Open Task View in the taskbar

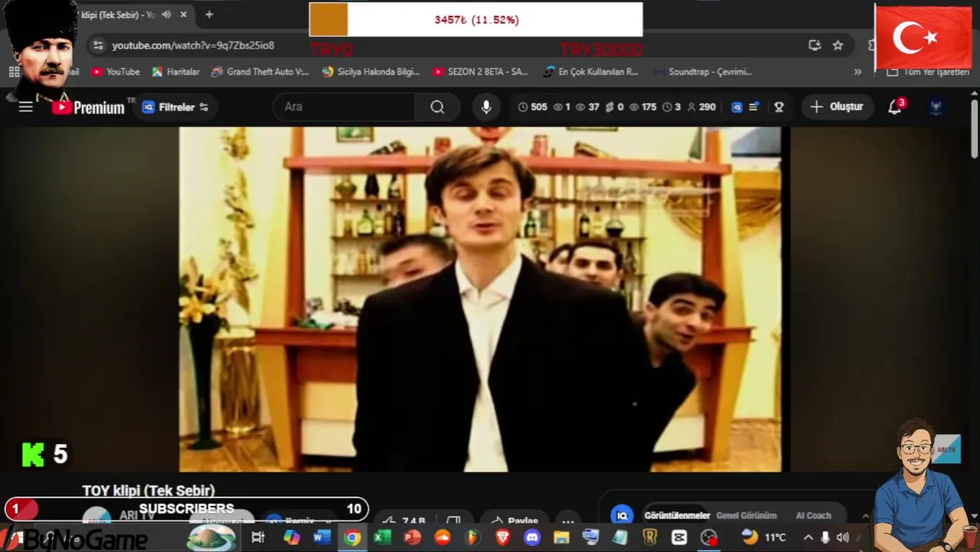click(258, 537)
